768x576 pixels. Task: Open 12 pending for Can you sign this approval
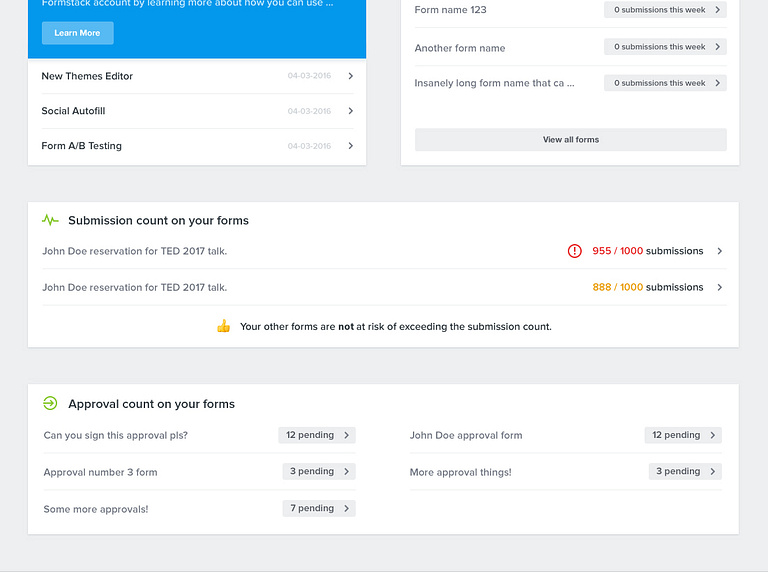coord(317,435)
